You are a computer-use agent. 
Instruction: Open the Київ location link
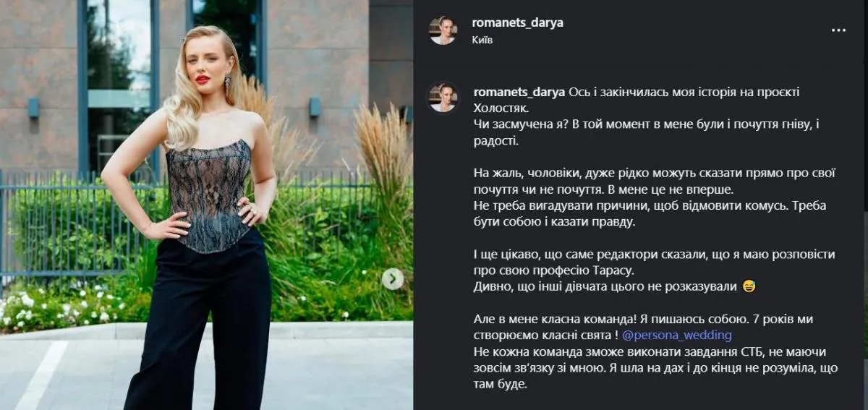coord(482,40)
